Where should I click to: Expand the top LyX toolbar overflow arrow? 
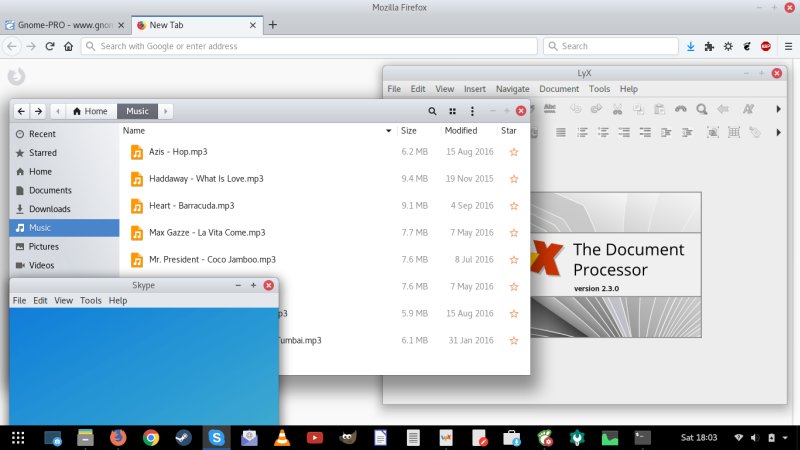pos(778,109)
